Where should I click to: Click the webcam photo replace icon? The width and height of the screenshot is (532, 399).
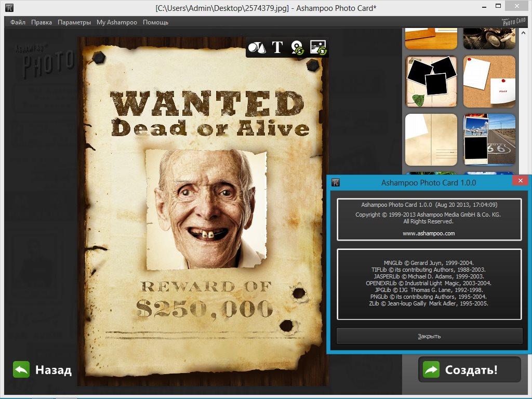click(x=298, y=47)
